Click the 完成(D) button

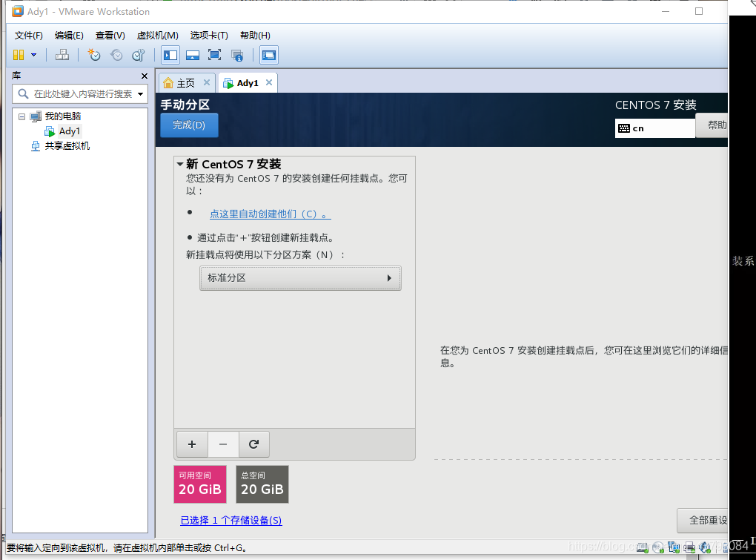(189, 125)
